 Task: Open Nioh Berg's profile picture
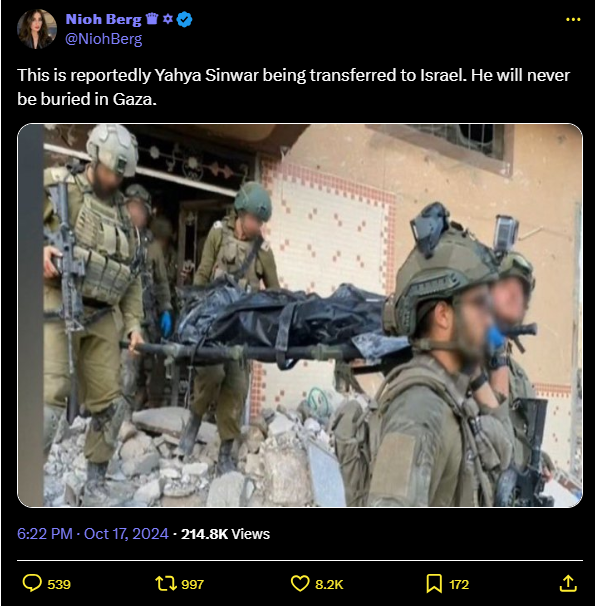37,29
